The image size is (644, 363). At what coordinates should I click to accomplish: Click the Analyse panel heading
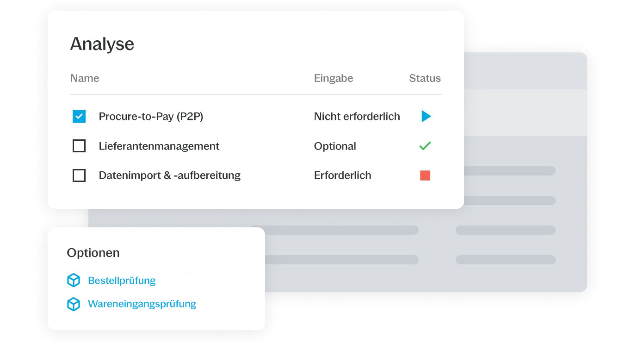(x=102, y=44)
